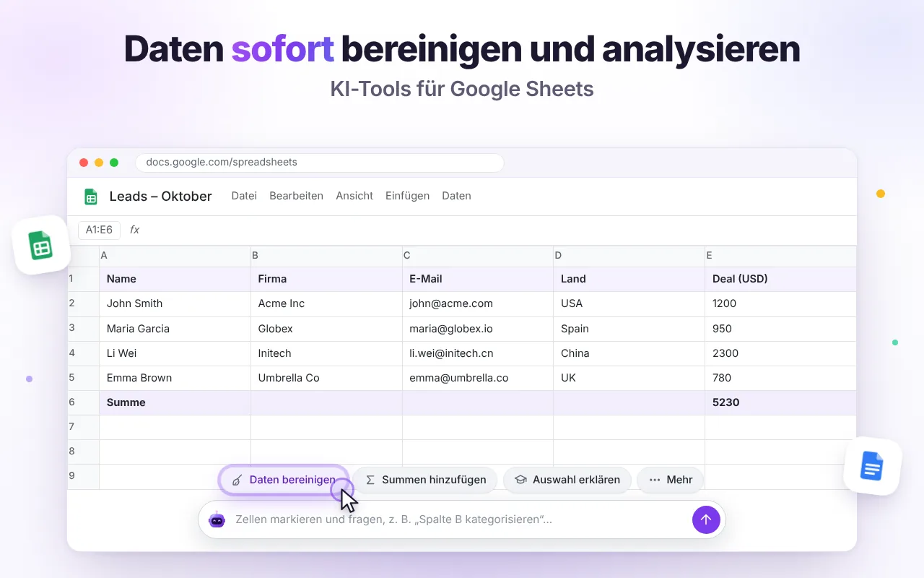Select row 1 header

point(84,279)
